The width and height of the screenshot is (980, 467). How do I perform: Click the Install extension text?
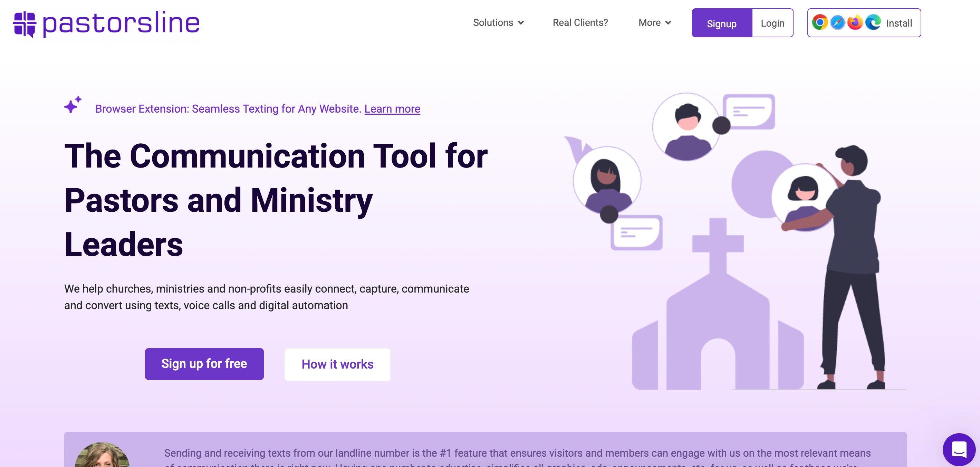pyautogui.click(x=899, y=23)
